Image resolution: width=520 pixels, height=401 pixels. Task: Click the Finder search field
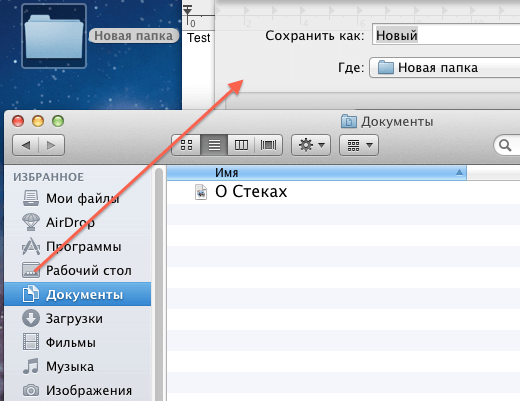[x=507, y=145]
